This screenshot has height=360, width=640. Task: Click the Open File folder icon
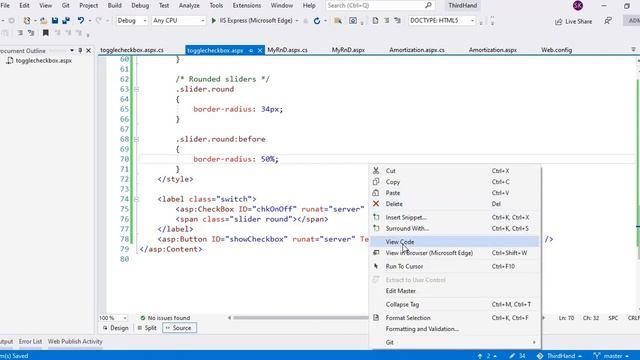pos(44,20)
